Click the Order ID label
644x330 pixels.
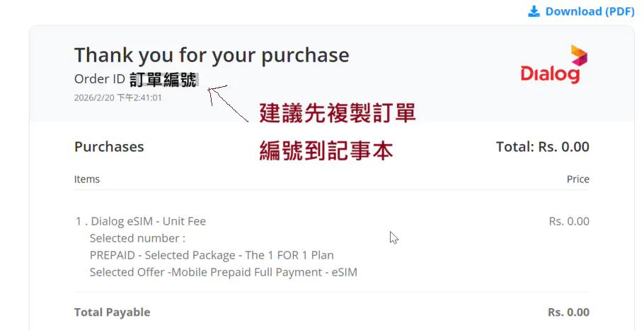click(x=100, y=79)
